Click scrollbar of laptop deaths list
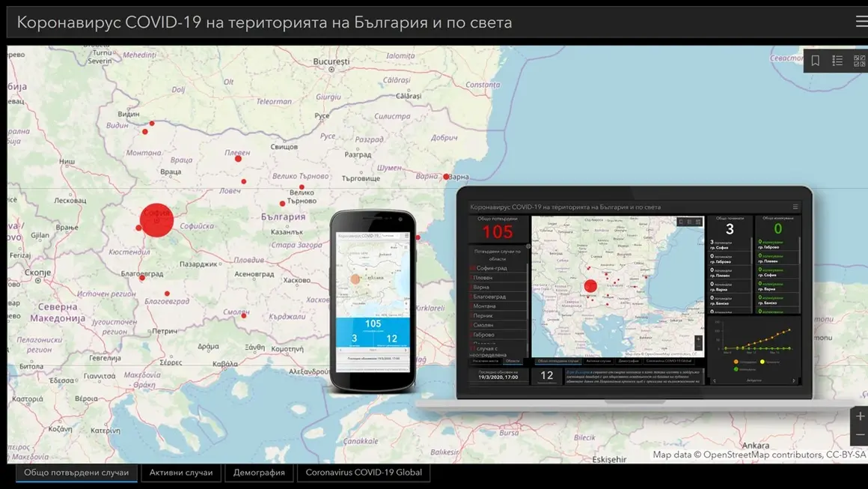The image size is (868, 489). [751, 251]
